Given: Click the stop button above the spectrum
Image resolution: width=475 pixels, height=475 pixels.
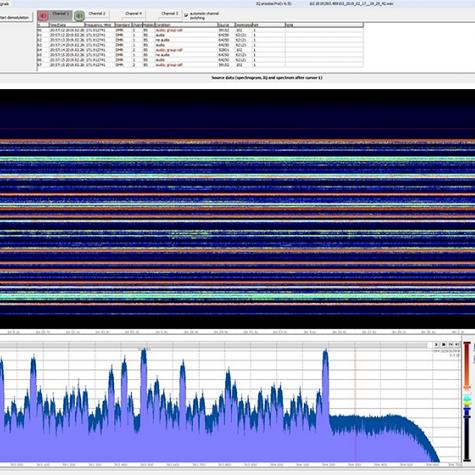Looking at the screenshot, I should click(x=443, y=345).
